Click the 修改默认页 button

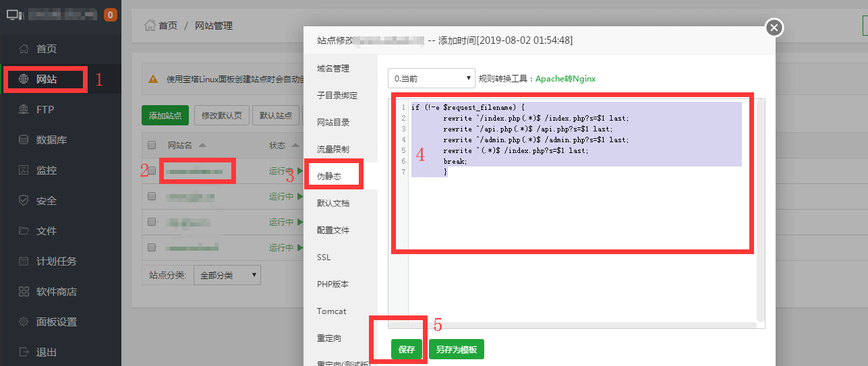[223, 115]
